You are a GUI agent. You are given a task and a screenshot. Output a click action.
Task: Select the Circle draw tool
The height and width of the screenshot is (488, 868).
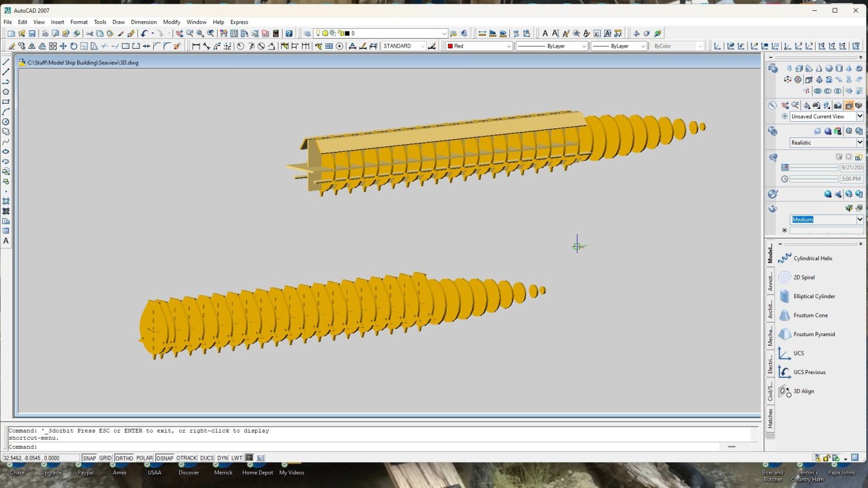pos(6,122)
